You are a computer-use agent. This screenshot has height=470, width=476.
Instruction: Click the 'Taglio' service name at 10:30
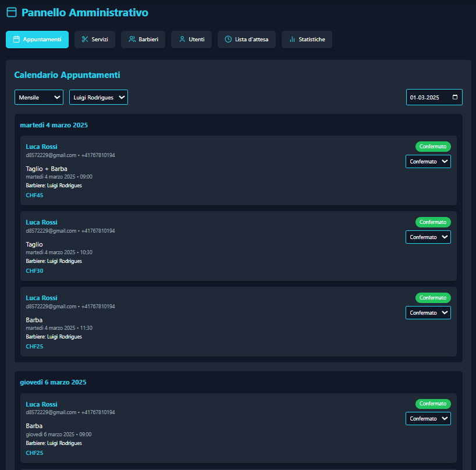point(34,244)
